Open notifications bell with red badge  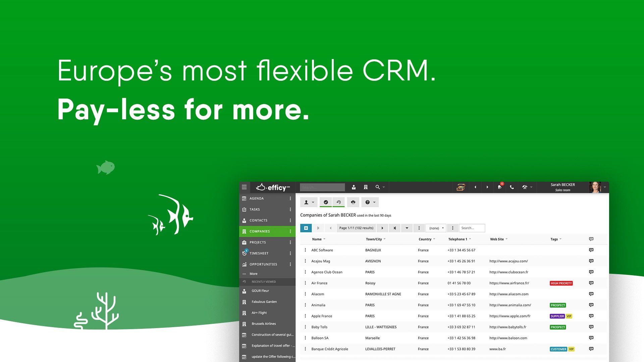tap(500, 187)
